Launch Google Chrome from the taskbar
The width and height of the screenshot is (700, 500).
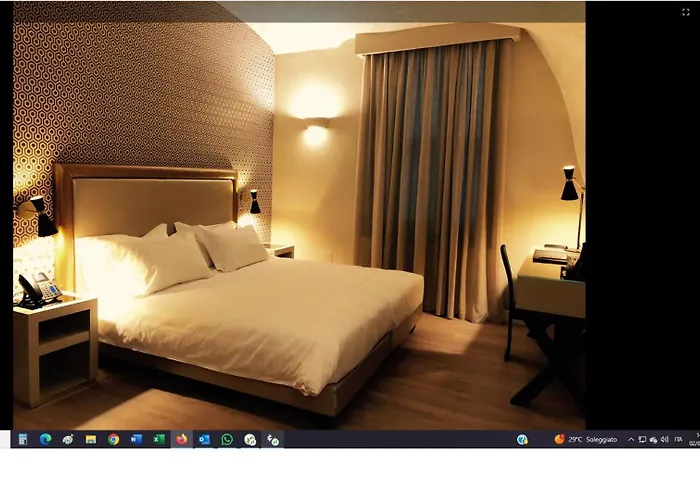(x=113, y=439)
